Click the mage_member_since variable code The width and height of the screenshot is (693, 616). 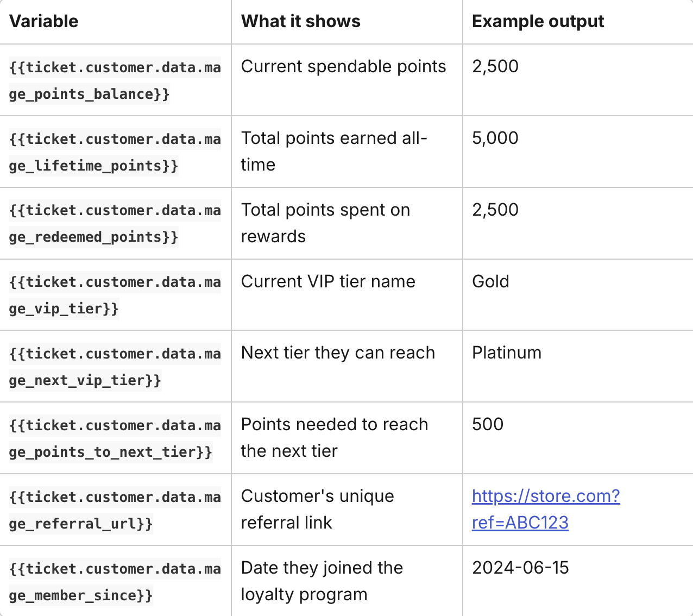coord(115,582)
